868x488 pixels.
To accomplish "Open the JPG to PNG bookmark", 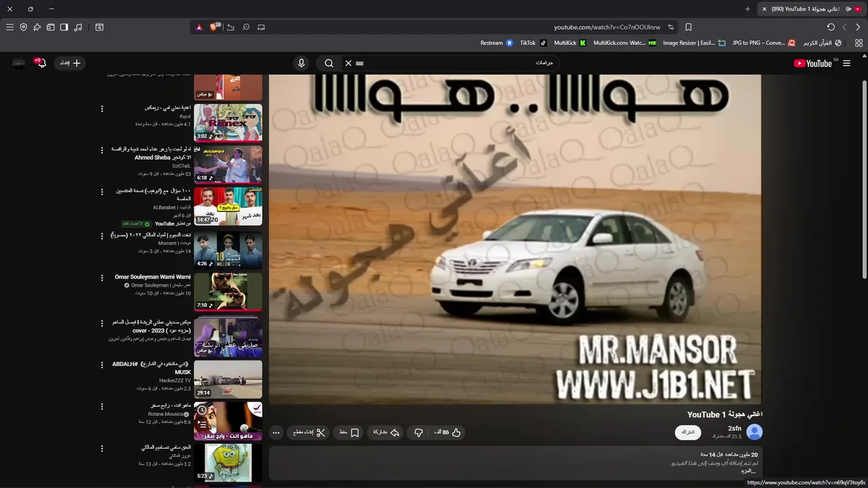I will click(764, 43).
